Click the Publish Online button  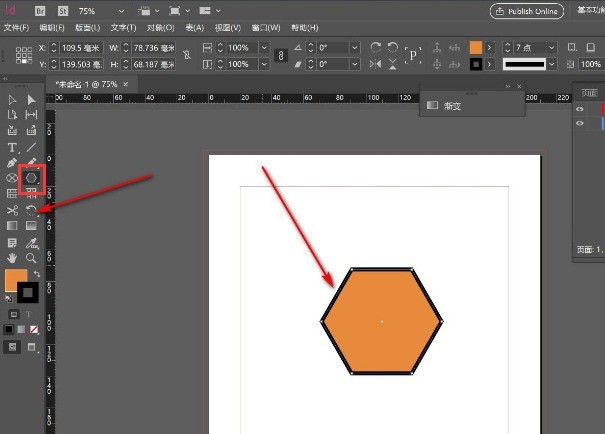click(527, 10)
